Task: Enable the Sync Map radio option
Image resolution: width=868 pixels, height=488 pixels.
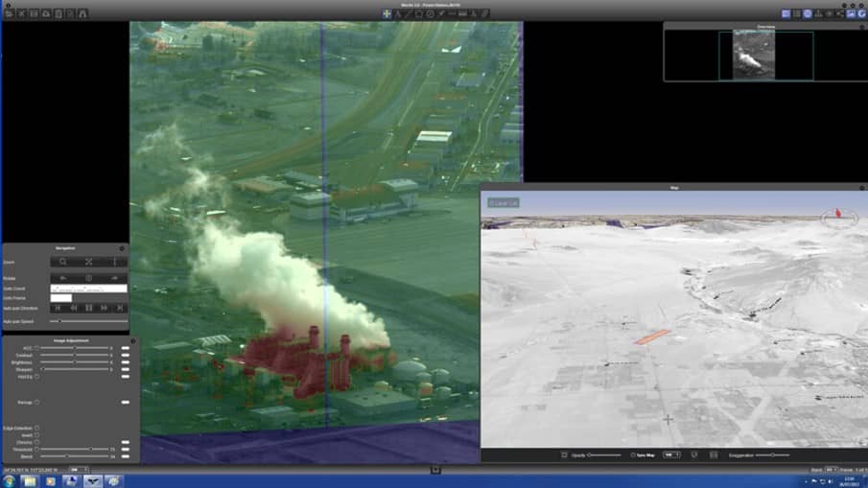Action: click(x=632, y=454)
